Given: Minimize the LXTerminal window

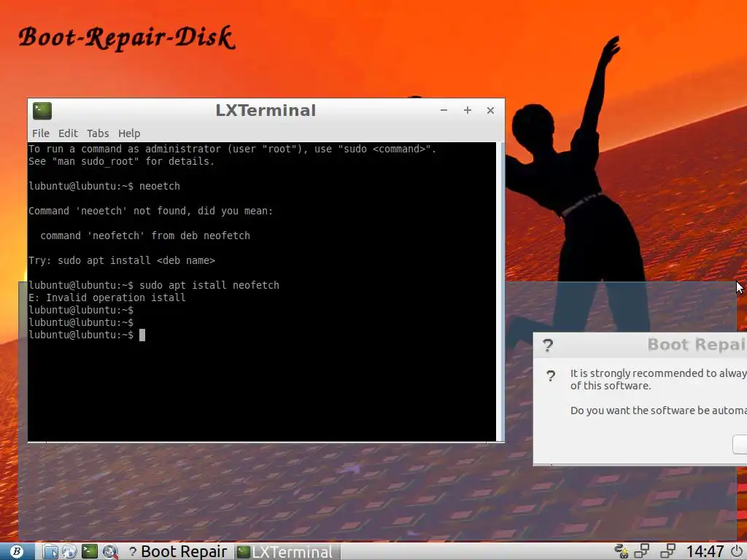Looking at the screenshot, I should point(444,110).
